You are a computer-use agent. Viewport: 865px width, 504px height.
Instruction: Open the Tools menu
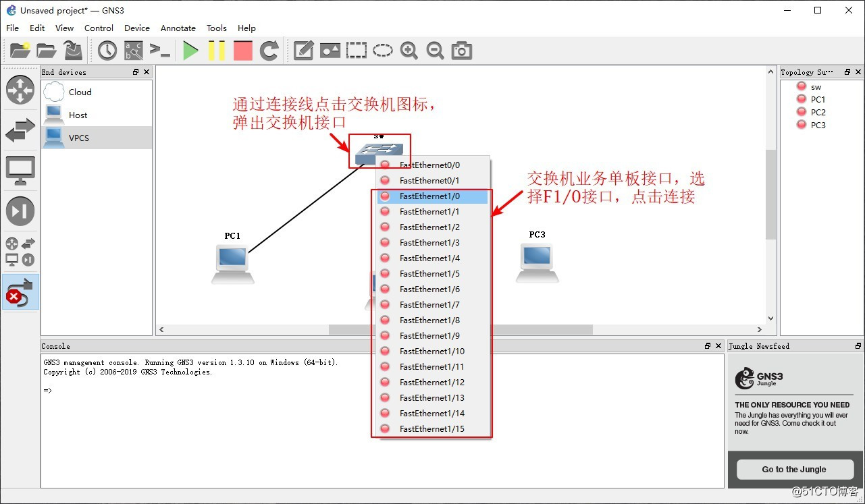217,28
